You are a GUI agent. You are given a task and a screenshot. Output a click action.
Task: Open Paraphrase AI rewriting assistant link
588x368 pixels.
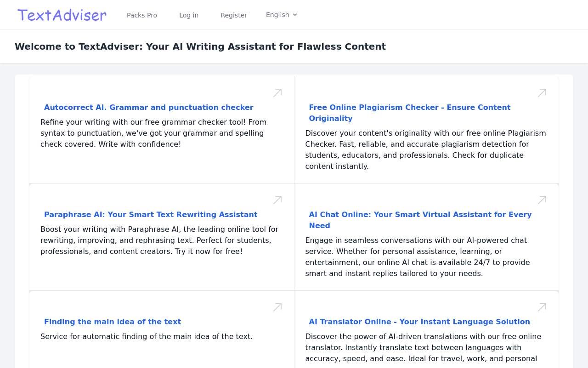(x=151, y=214)
